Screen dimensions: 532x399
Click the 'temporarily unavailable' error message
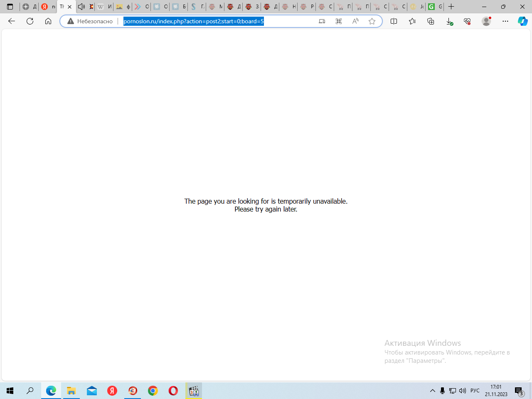[266, 201]
